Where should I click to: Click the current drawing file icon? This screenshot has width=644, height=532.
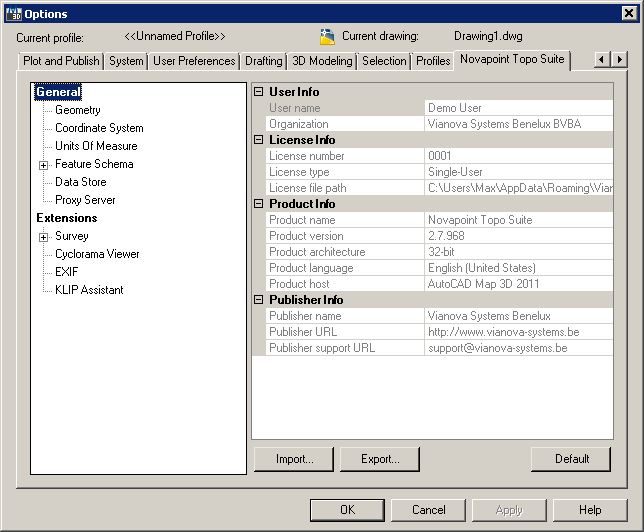point(327,37)
